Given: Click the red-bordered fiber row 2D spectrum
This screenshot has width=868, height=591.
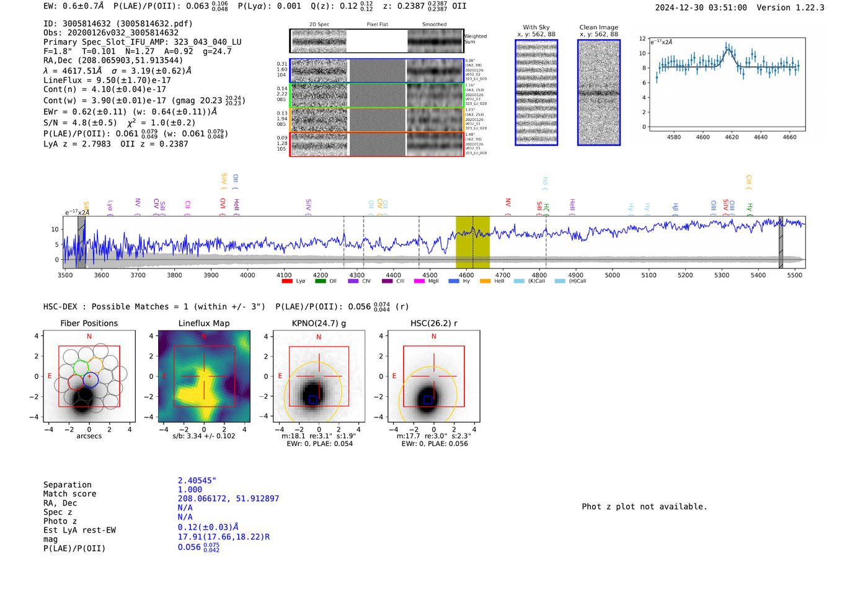Looking at the screenshot, I should point(319,144).
